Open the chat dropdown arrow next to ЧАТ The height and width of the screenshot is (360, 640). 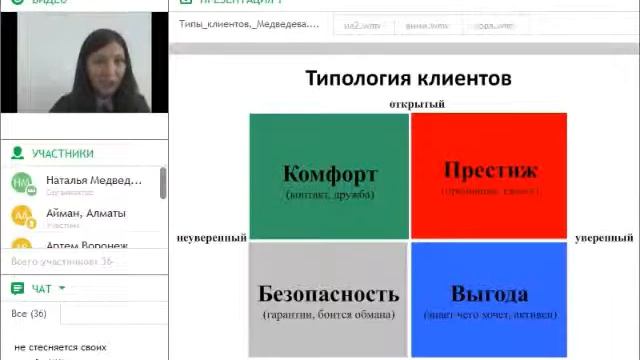tap(62, 288)
